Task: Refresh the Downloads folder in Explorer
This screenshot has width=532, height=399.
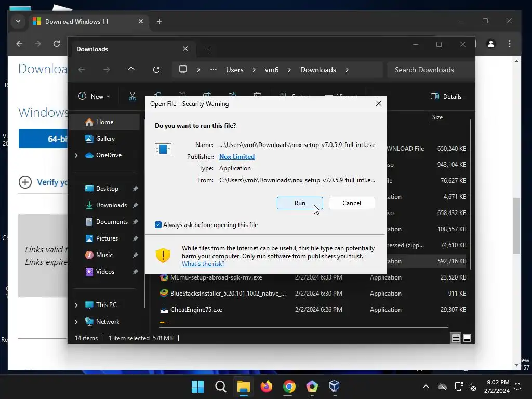Action: tap(156, 70)
